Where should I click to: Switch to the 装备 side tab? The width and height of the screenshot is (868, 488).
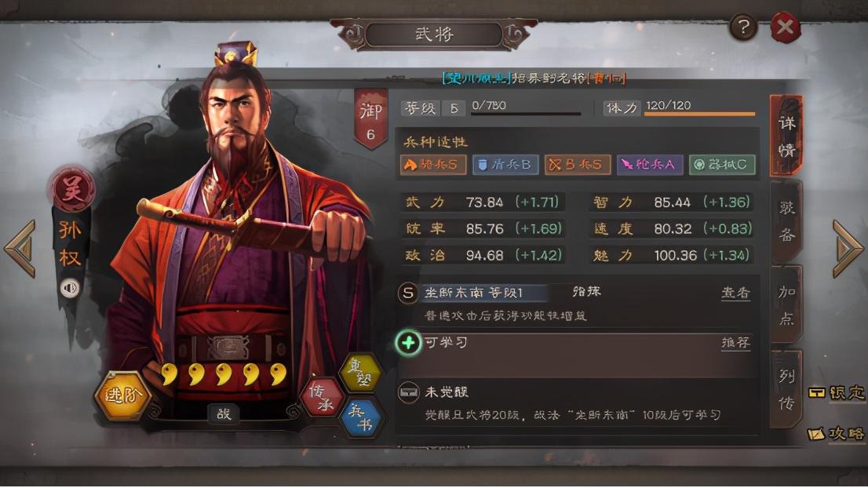click(x=786, y=221)
